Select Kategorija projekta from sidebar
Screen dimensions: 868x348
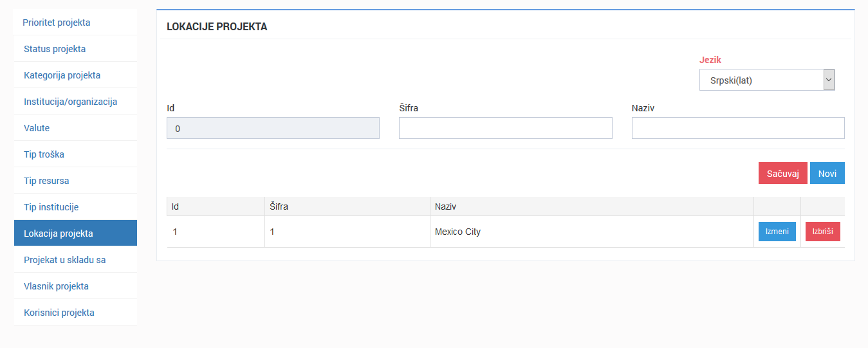click(x=62, y=75)
